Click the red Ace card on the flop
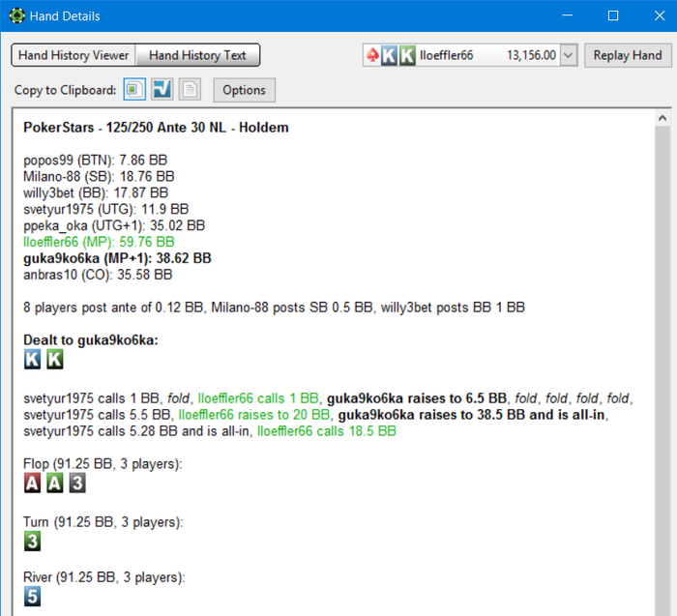This screenshot has width=677, height=616. [32, 483]
